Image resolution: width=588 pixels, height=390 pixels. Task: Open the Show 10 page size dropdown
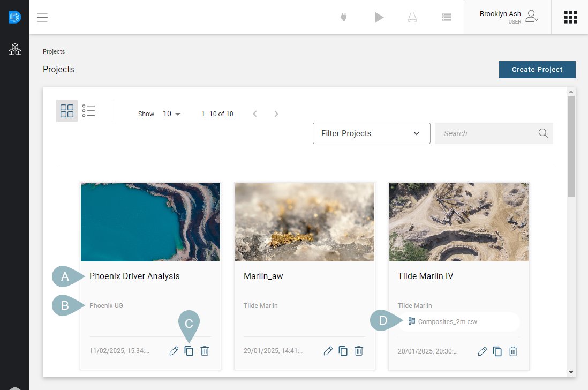coord(171,114)
